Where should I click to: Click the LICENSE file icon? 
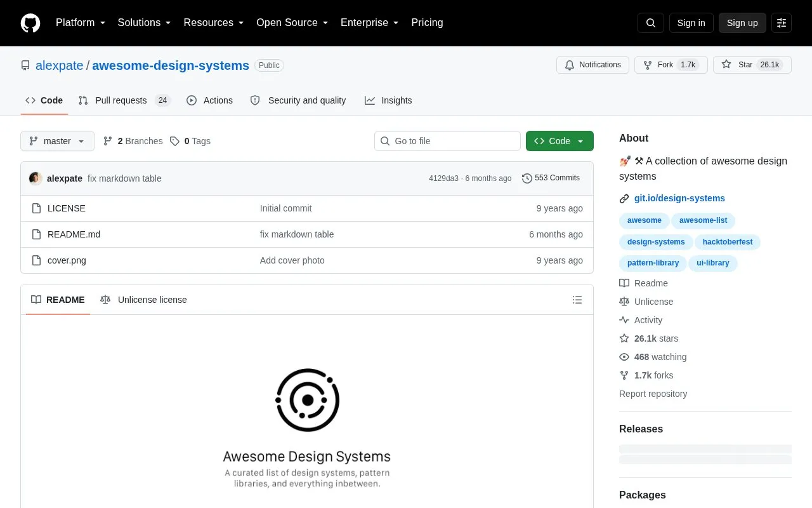tap(37, 208)
